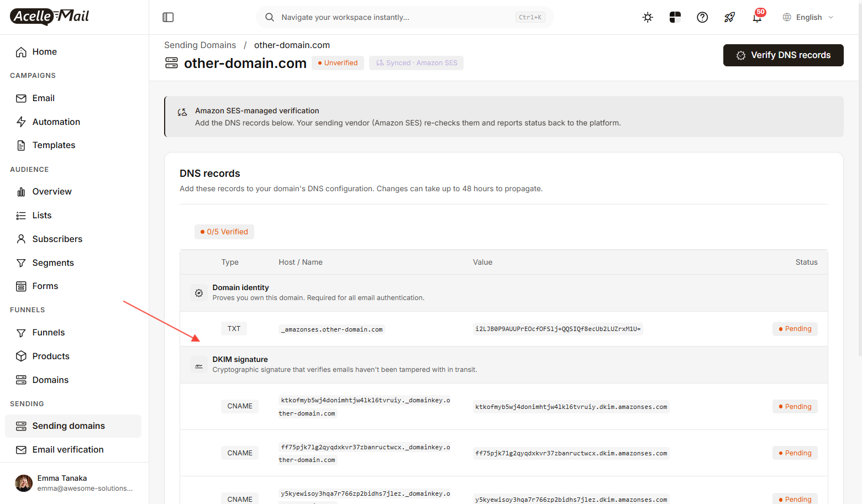Open the apps grid icon
This screenshot has height=504, width=862.
coord(675,17)
